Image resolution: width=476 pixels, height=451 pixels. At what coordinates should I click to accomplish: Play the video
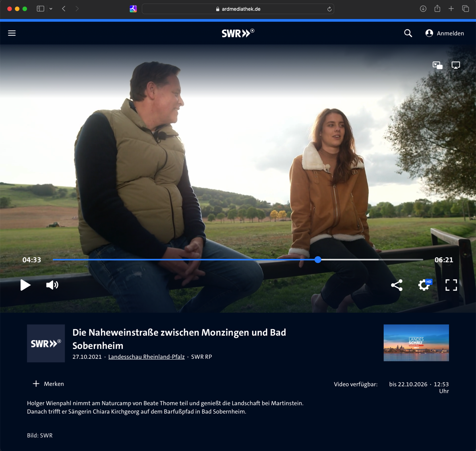tap(25, 285)
